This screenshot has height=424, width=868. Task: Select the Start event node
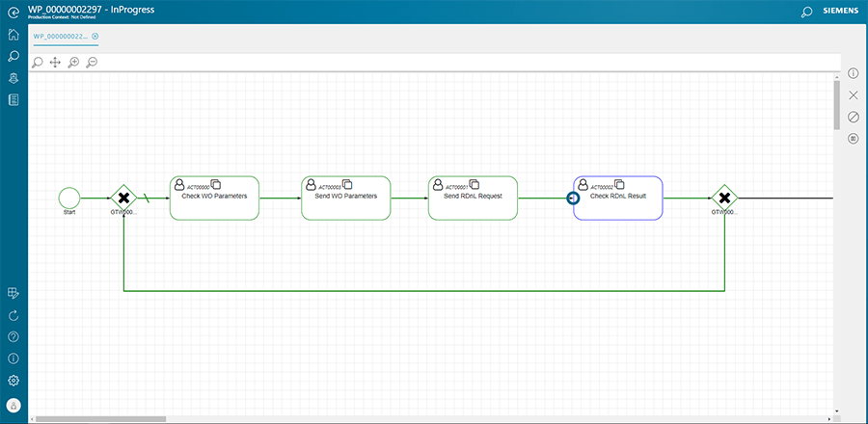(69, 198)
